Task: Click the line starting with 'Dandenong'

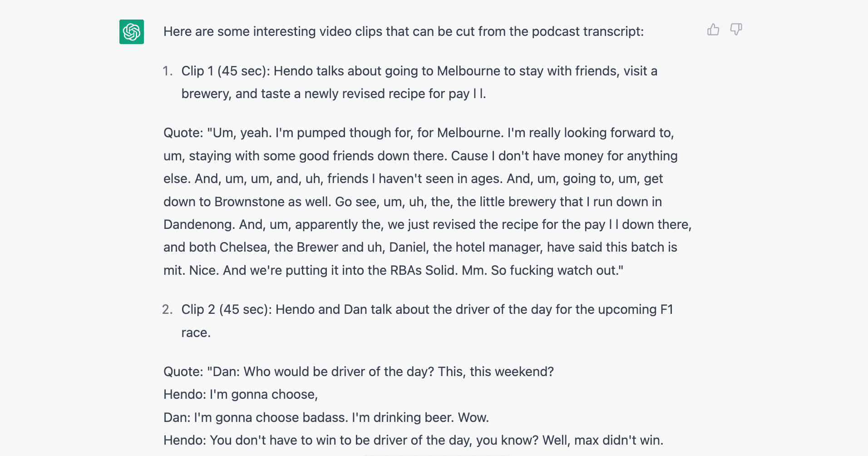Action: point(428,224)
